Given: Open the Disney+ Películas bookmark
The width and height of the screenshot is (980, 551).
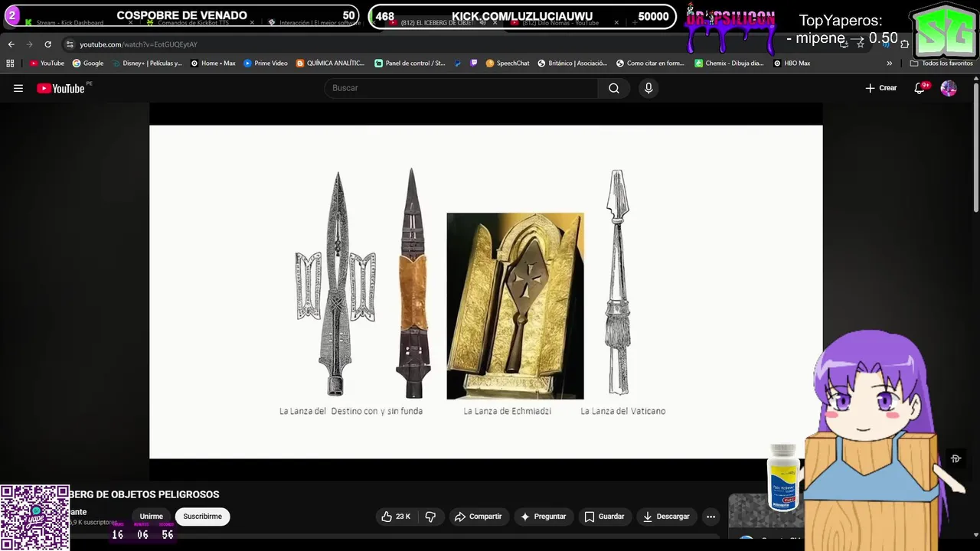Looking at the screenshot, I should point(147,63).
